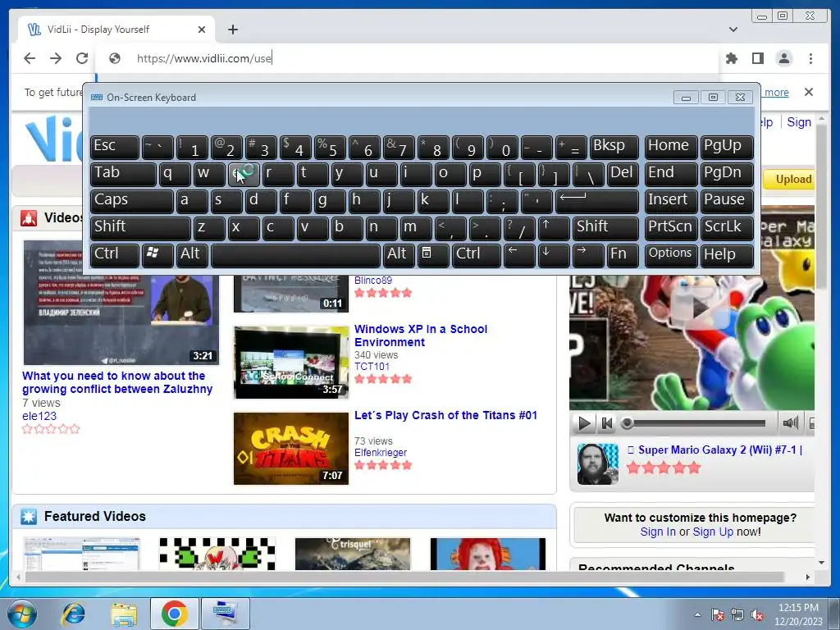The width and height of the screenshot is (840, 630).
Task: Click the space bar on the on-screen keyboard
Action: [x=295, y=254]
